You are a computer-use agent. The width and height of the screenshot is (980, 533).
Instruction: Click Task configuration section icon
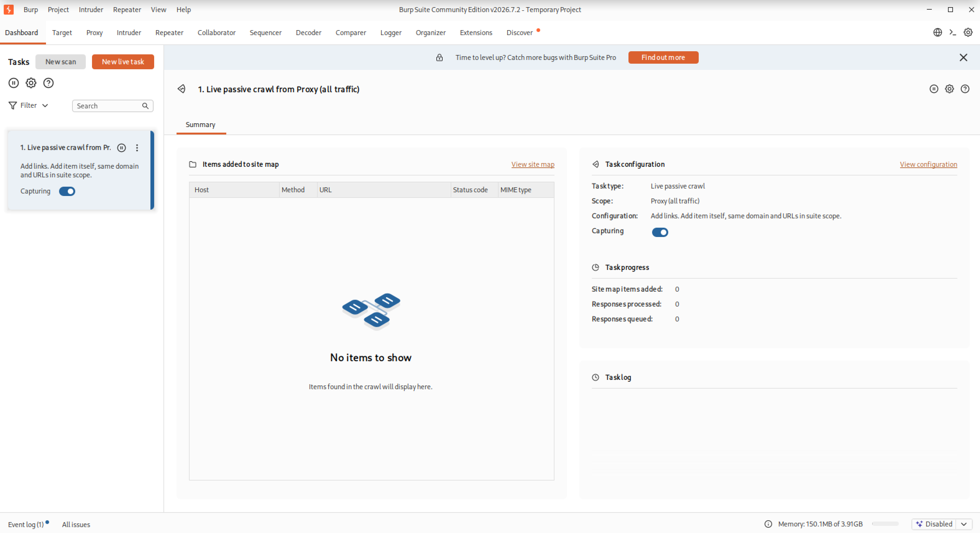[596, 164]
